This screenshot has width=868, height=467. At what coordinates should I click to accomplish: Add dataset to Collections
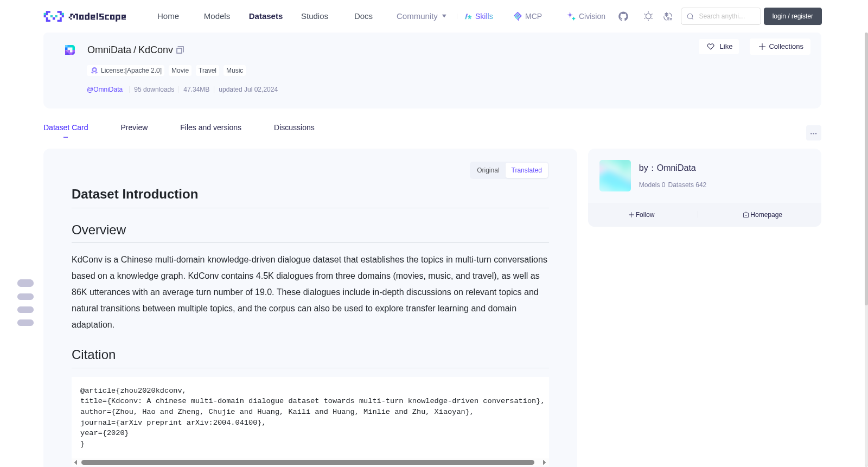780,47
